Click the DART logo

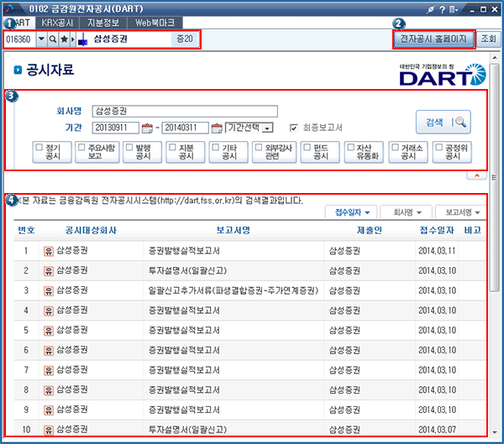point(443,76)
